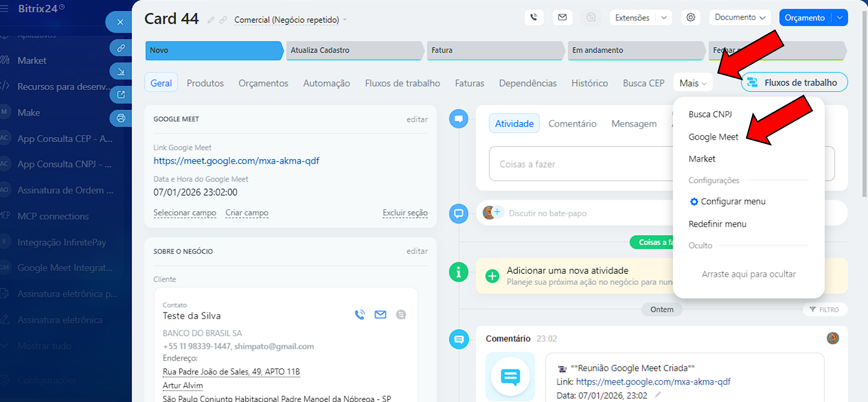Open the card settings gear icon
This screenshot has height=402, width=868.
[690, 17]
